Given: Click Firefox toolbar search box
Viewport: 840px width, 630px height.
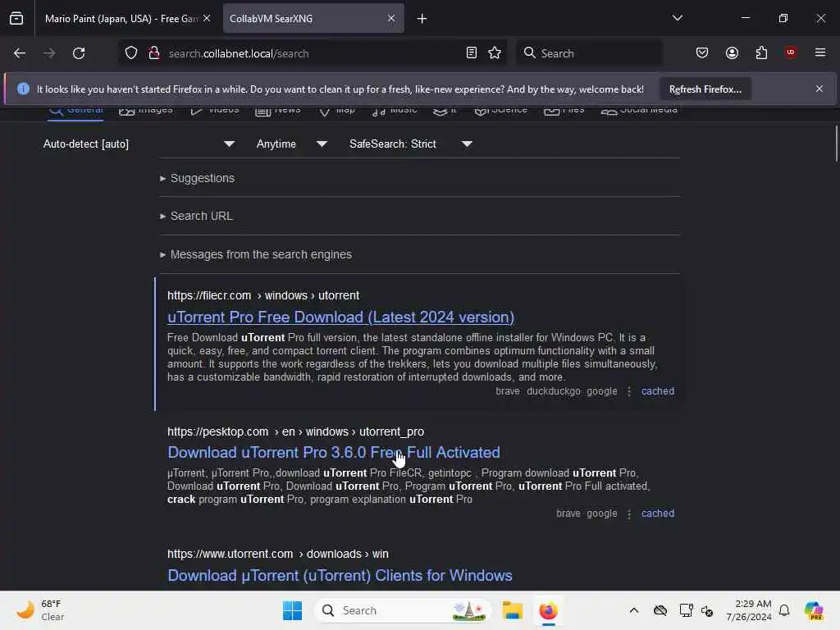Looking at the screenshot, I should 589,53.
